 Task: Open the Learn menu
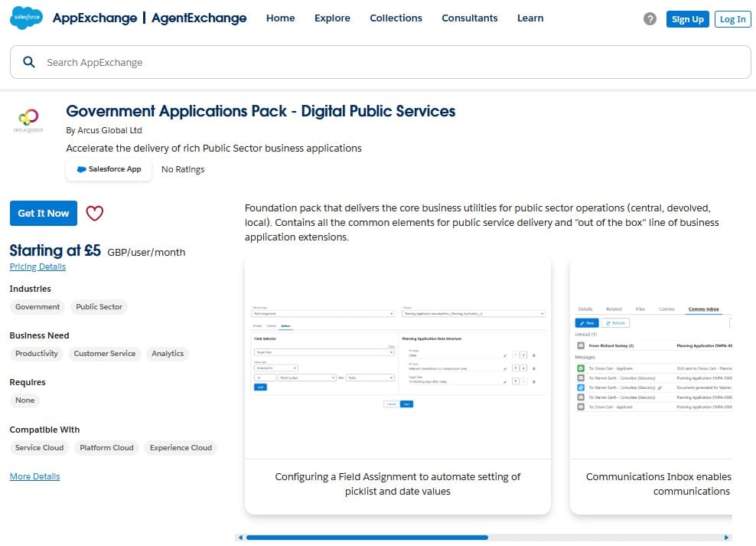pos(530,18)
